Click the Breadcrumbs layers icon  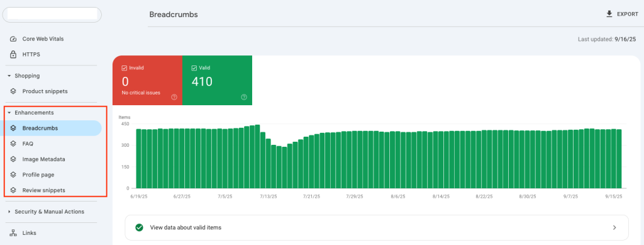[x=13, y=128]
